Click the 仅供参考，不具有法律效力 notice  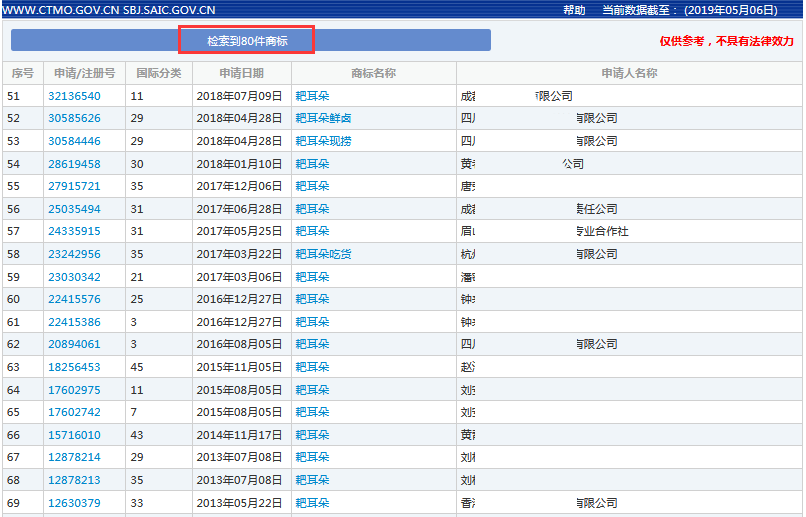(x=727, y=41)
